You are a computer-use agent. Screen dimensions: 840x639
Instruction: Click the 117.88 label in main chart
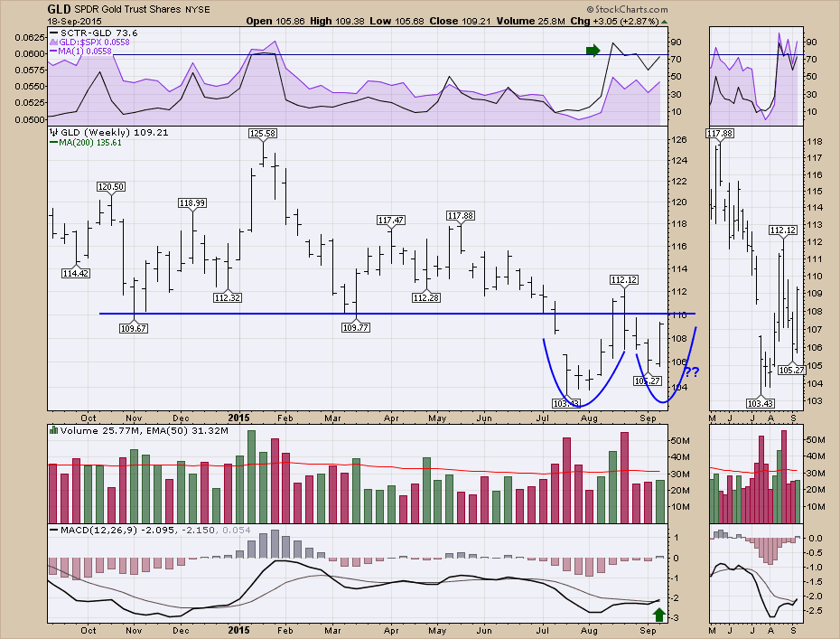pyautogui.click(x=460, y=215)
